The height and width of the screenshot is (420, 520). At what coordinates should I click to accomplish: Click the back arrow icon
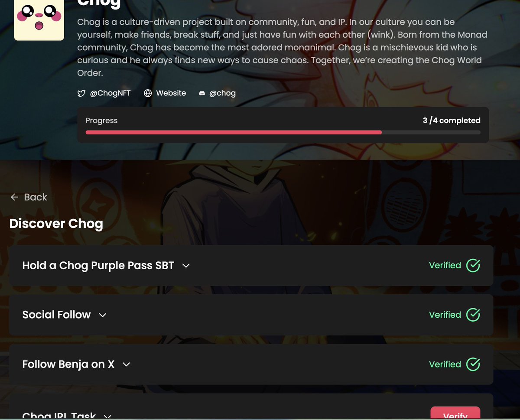click(14, 197)
